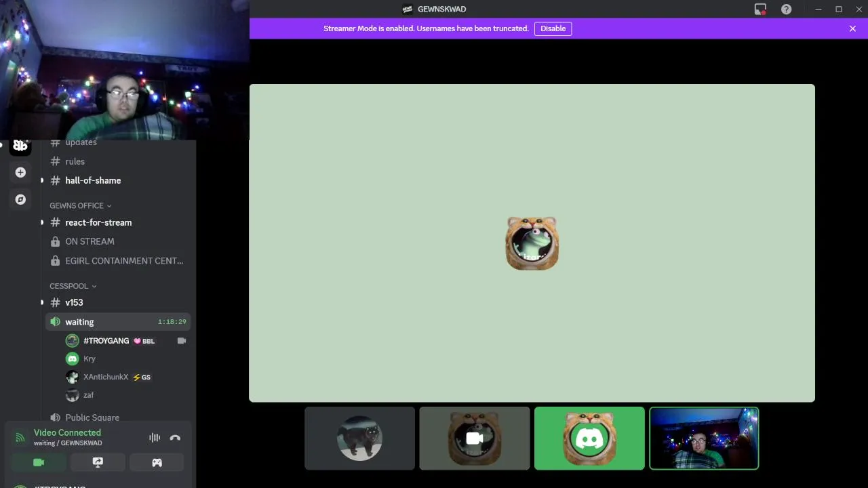Toggle camera with green video button
The width and height of the screenshot is (868, 488).
39,462
